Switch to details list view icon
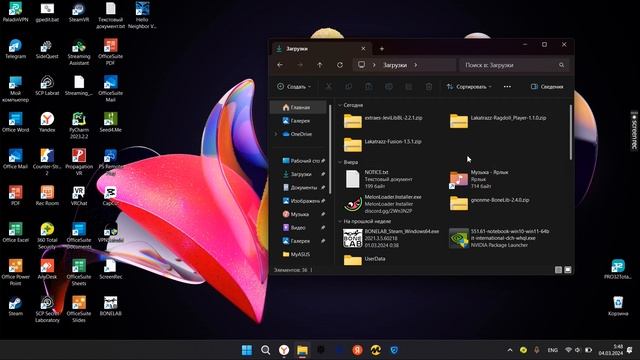 click(558, 270)
